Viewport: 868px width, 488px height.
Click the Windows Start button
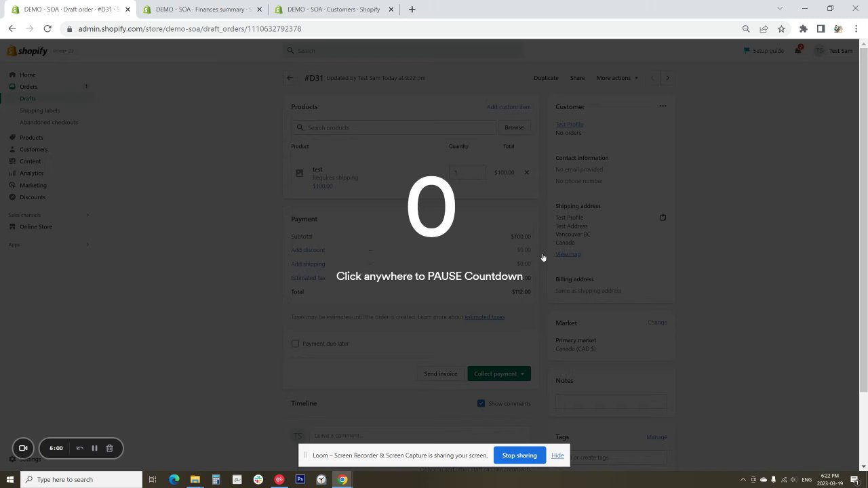pos(9,479)
